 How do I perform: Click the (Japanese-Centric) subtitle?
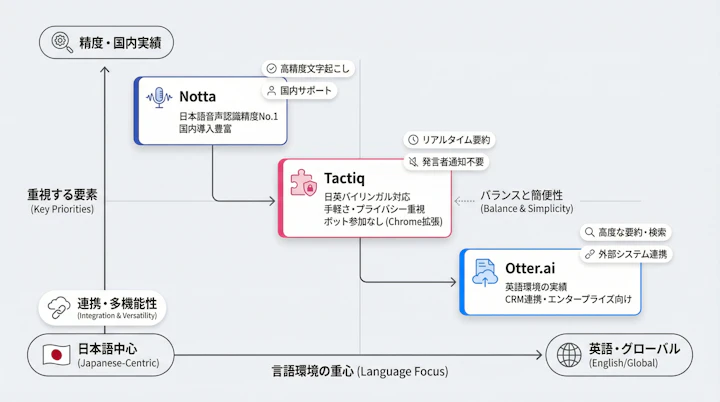118,363
